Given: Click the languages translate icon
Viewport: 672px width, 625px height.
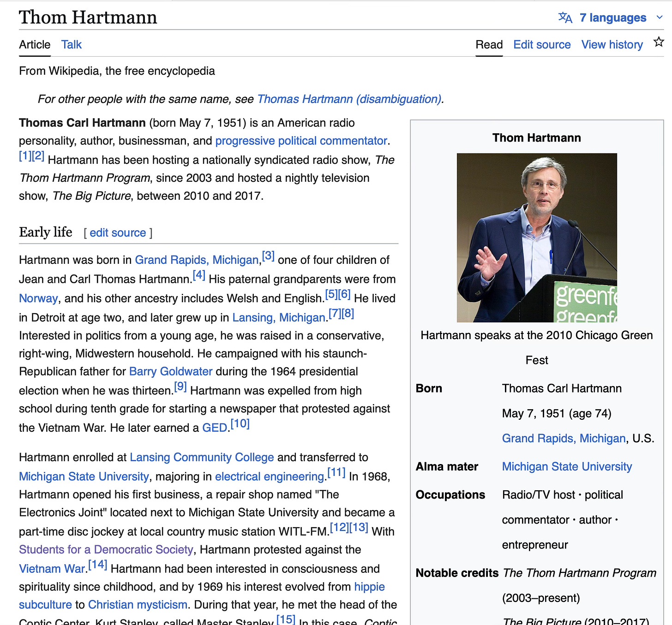Looking at the screenshot, I should (x=565, y=18).
